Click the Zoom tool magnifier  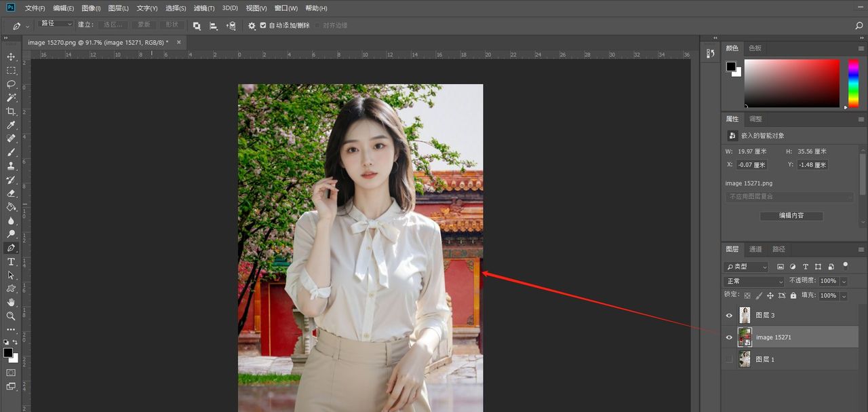[11, 316]
